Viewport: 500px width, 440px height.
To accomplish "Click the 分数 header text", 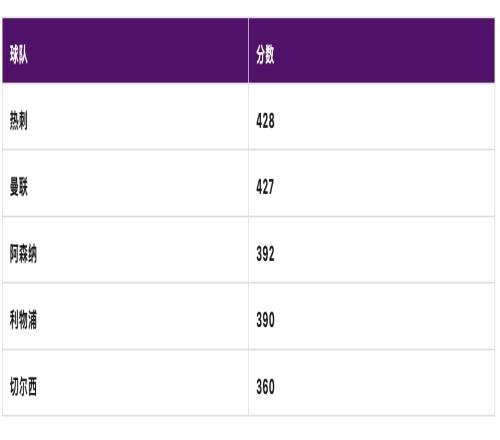I will click(x=265, y=54).
